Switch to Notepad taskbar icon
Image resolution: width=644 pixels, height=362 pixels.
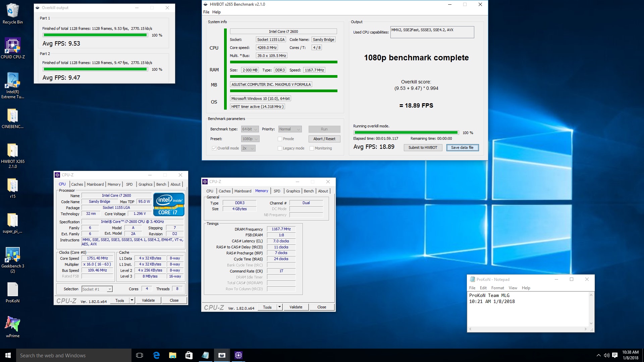(x=205, y=355)
